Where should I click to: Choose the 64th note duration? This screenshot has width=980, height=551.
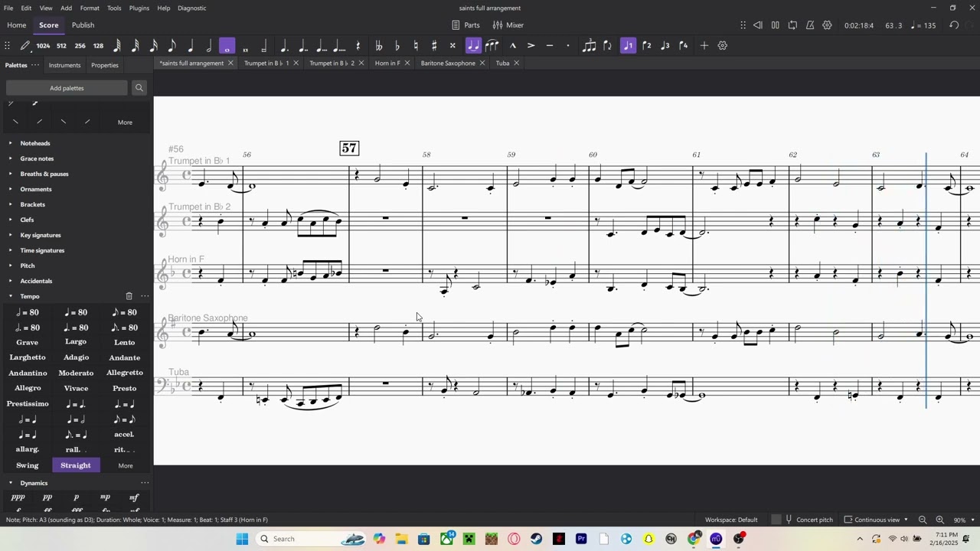click(117, 46)
